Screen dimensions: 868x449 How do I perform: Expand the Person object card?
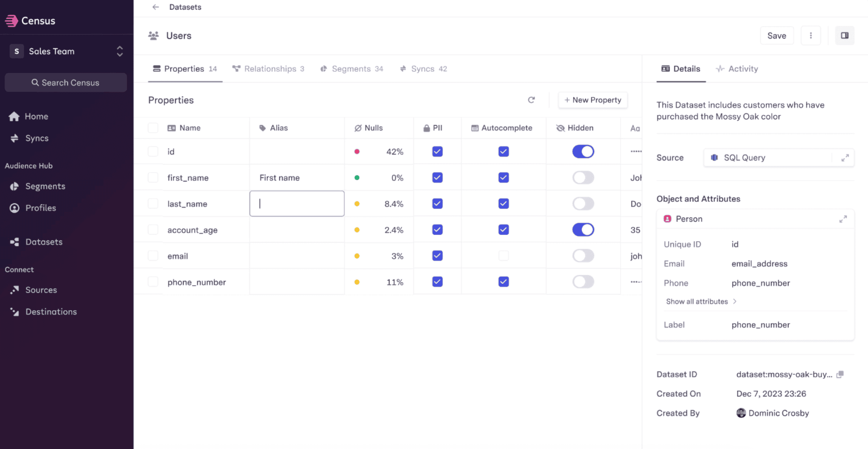843,219
